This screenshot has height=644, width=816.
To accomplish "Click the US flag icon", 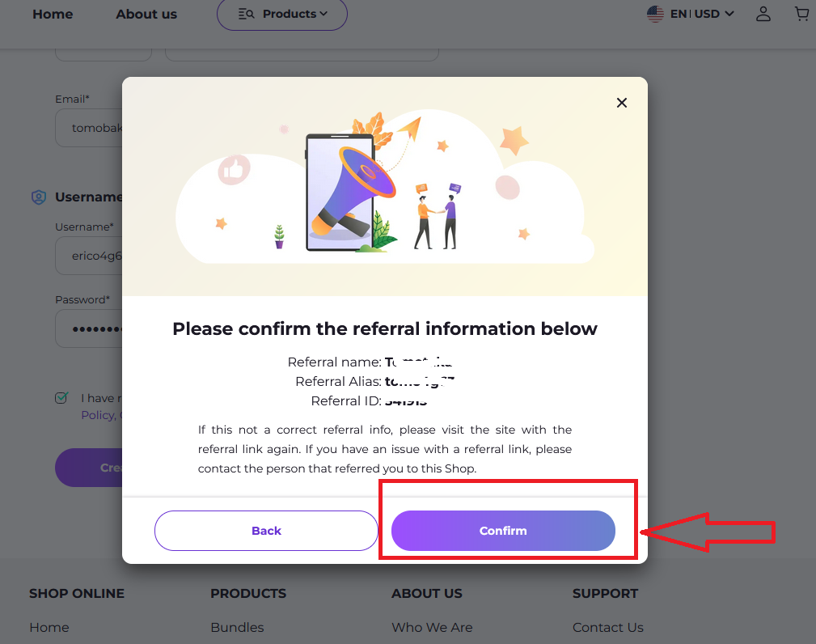I will (655, 14).
